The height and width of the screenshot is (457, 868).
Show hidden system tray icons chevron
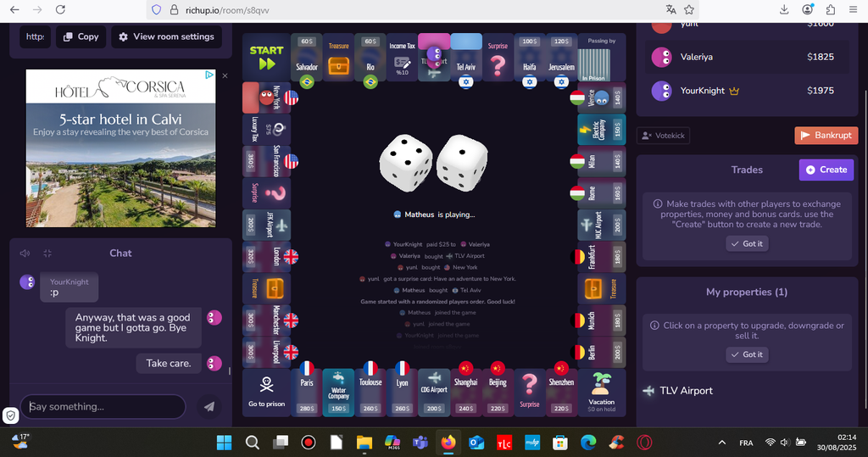click(x=722, y=443)
